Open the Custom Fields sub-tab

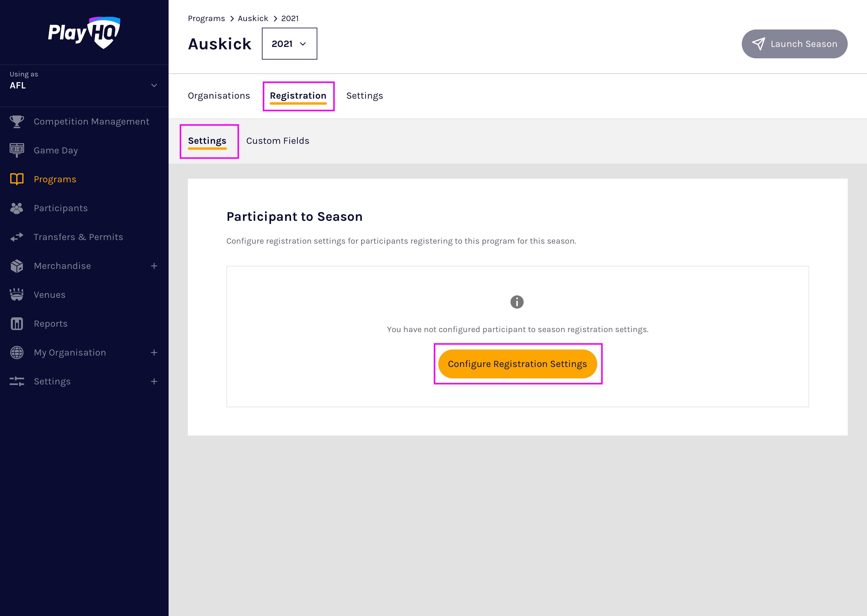[278, 141]
